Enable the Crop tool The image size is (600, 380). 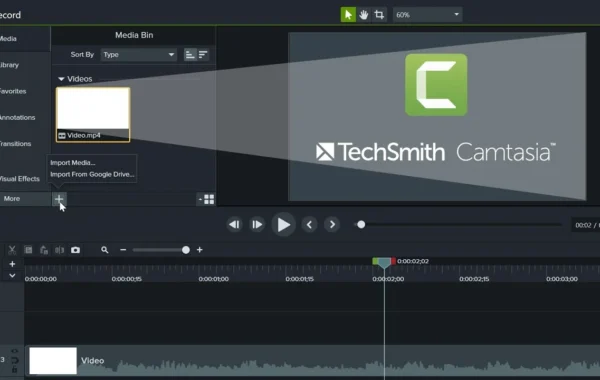click(379, 15)
